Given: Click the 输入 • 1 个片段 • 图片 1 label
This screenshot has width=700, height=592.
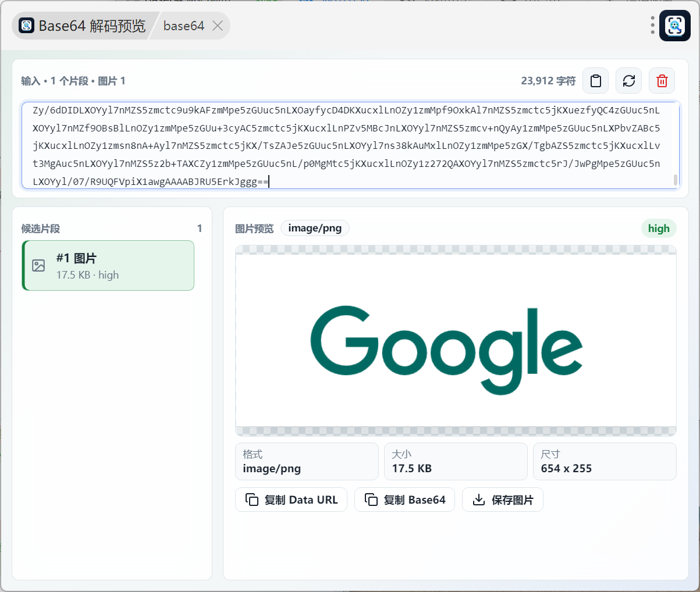Looking at the screenshot, I should [73, 81].
